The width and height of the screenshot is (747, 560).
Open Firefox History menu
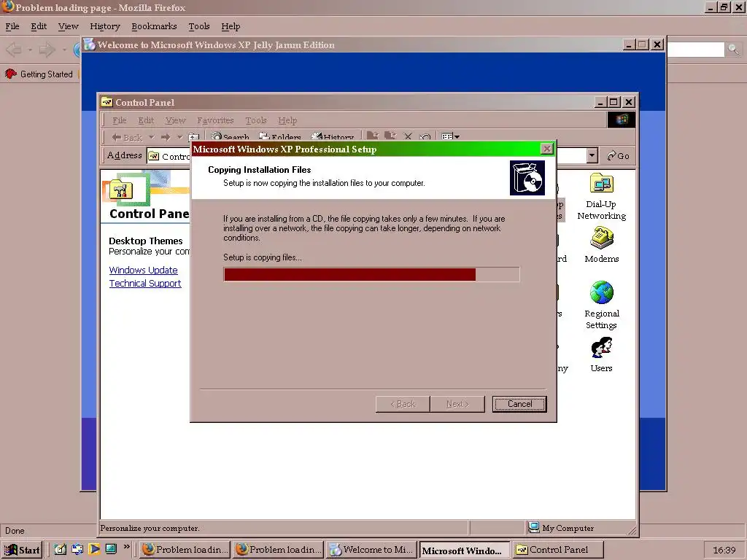[105, 26]
